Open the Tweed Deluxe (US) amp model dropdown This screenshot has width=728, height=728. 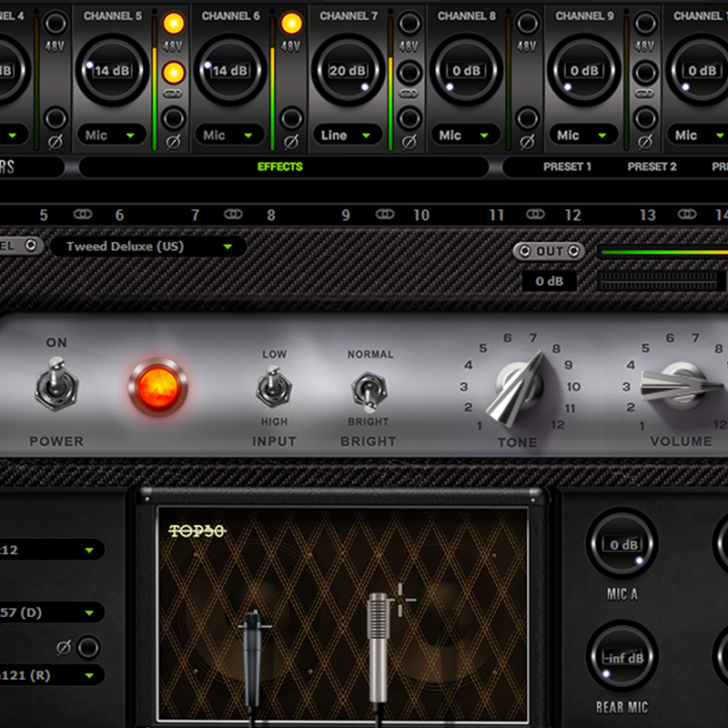coord(141,246)
